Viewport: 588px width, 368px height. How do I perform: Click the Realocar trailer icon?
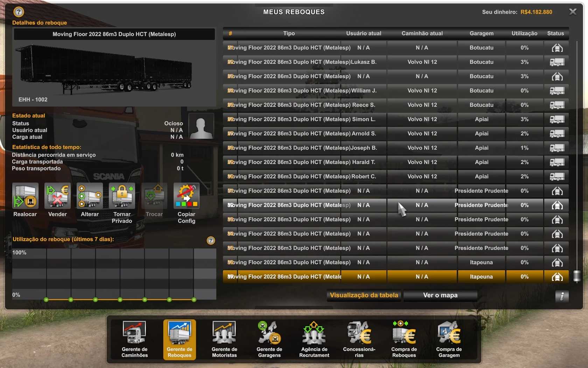coord(25,196)
